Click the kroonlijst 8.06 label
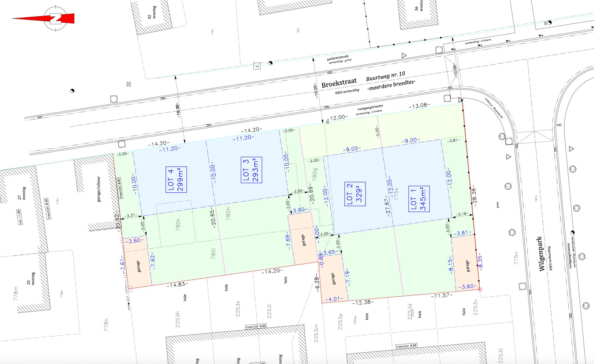594x364 pixels. point(47,208)
